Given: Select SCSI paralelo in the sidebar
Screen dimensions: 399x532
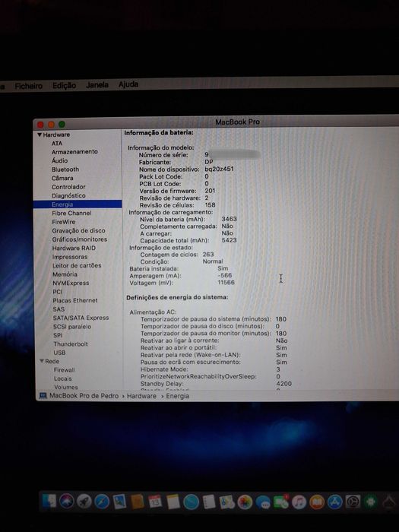Looking at the screenshot, I should click(72, 327).
